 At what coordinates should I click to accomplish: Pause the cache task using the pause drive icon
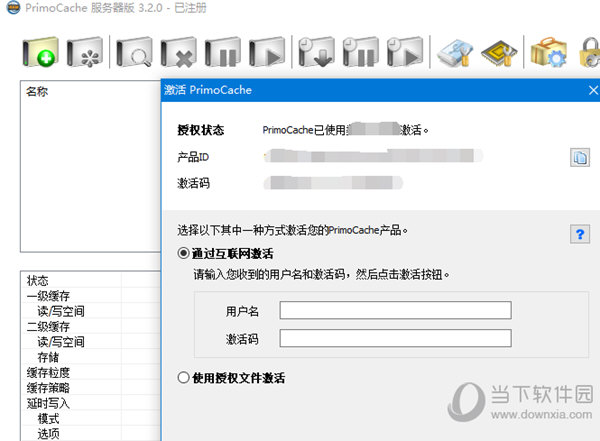pos(223,52)
